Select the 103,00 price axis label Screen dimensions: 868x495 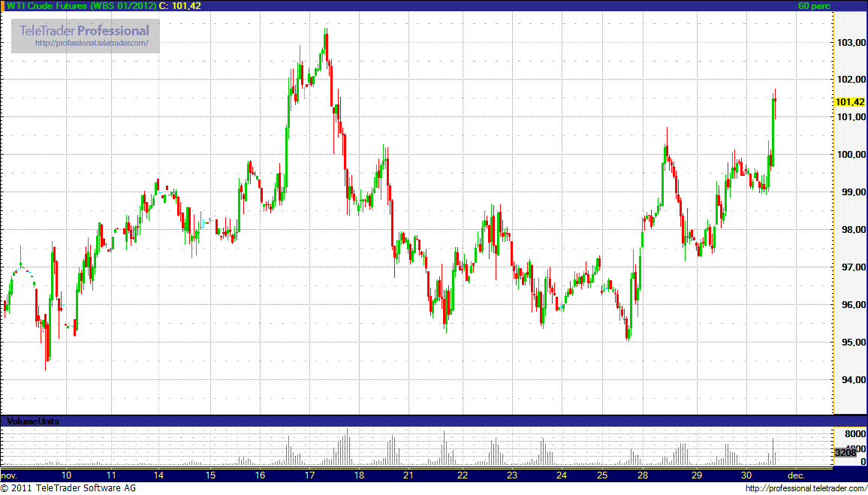tap(849, 43)
